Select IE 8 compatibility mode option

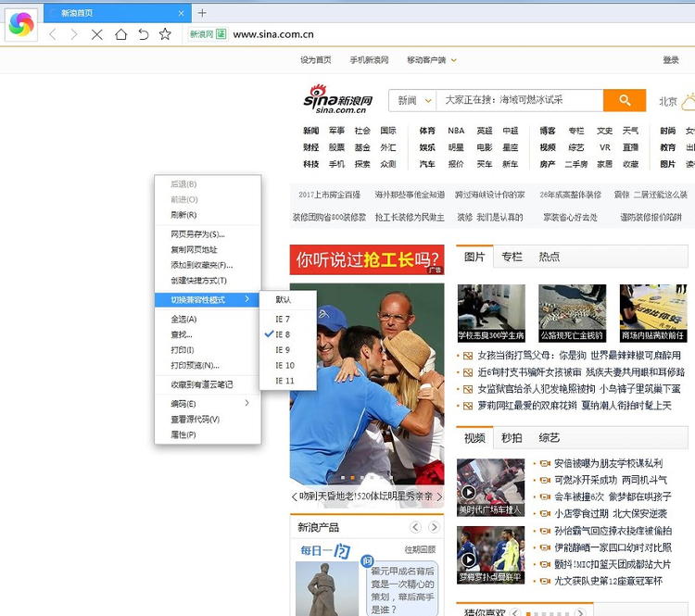point(283,334)
